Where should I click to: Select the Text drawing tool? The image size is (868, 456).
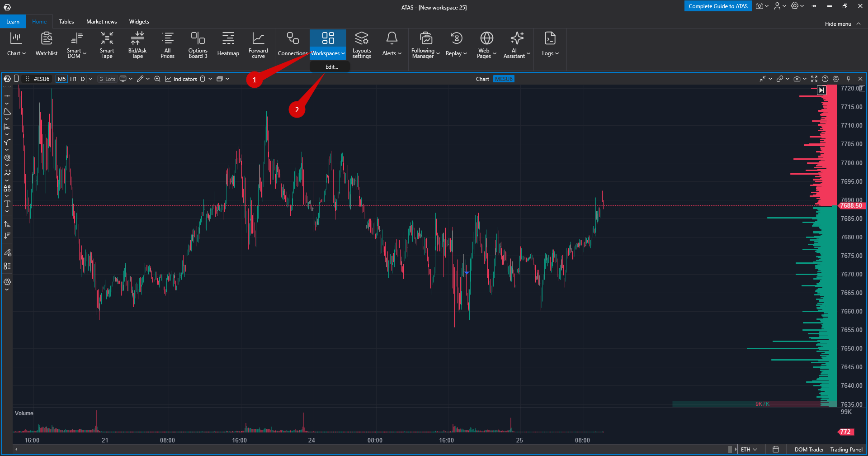click(7, 204)
